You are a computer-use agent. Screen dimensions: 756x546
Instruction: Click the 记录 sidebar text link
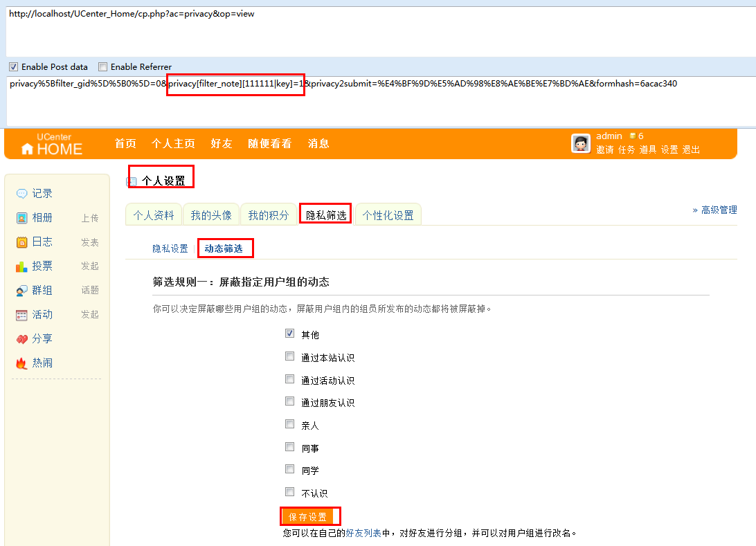click(42, 194)
